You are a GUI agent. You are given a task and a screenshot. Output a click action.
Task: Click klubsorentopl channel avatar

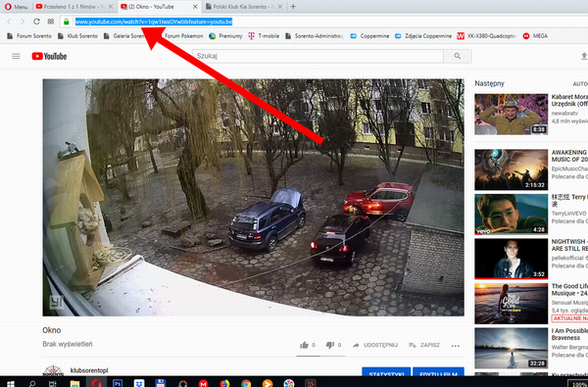point(53,370)
